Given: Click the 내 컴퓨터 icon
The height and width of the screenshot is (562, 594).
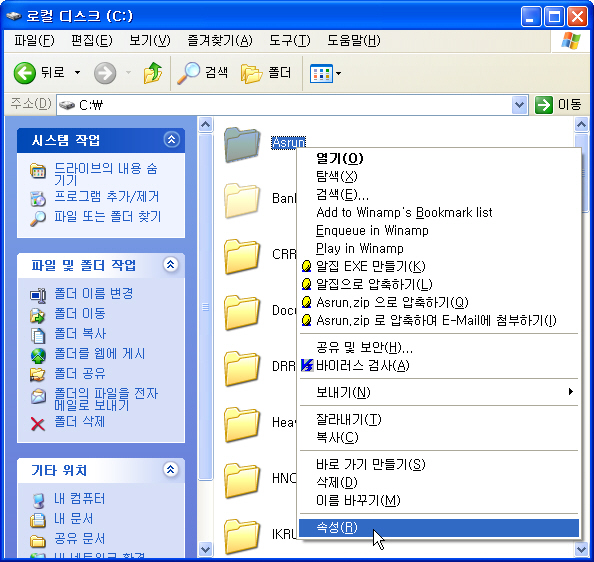Looking at the screenshot, I should [38, 501].
